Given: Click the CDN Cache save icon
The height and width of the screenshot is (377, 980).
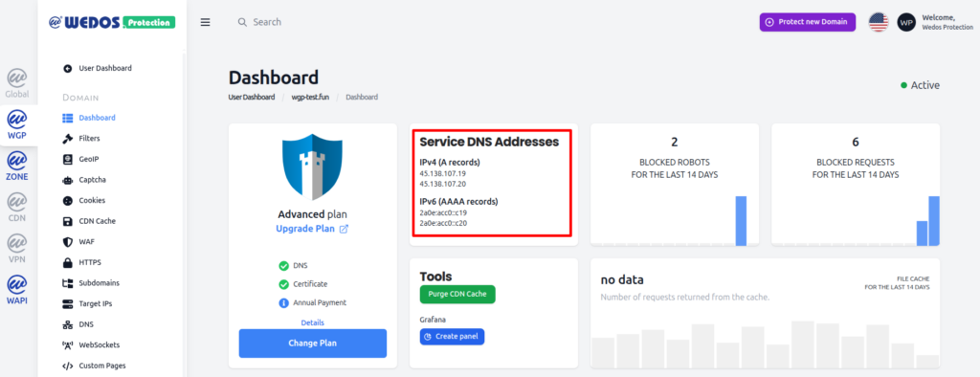Looking at the screenshot, I should pos(68,221).
